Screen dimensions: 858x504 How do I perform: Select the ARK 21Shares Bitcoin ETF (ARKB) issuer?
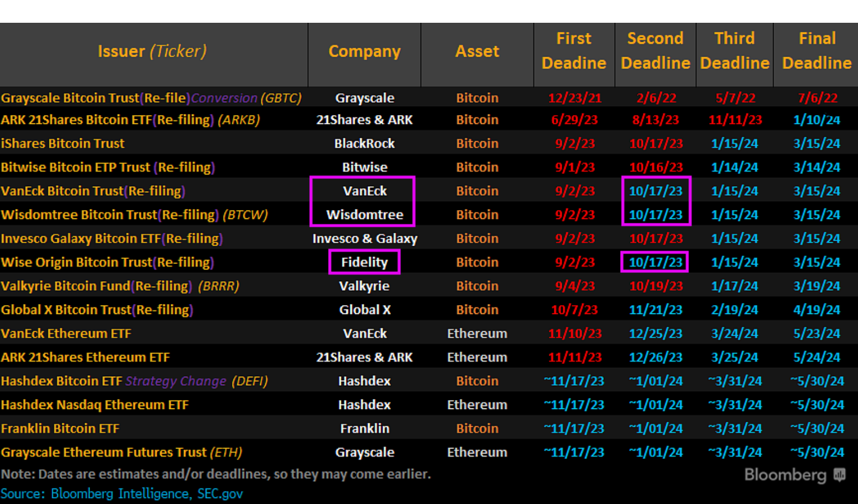[x=130, y=120]
